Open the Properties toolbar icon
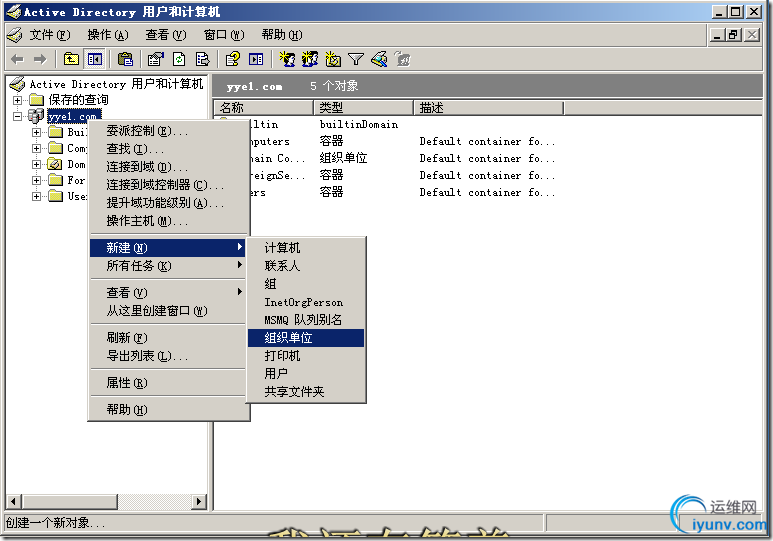The height and width of the screenshot is (541, 773). click(x=156, y=60)
